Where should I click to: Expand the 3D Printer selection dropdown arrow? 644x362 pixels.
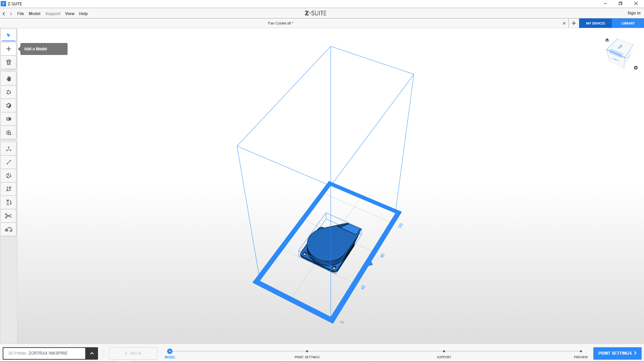pyautogui.click(x=92, y=353)
